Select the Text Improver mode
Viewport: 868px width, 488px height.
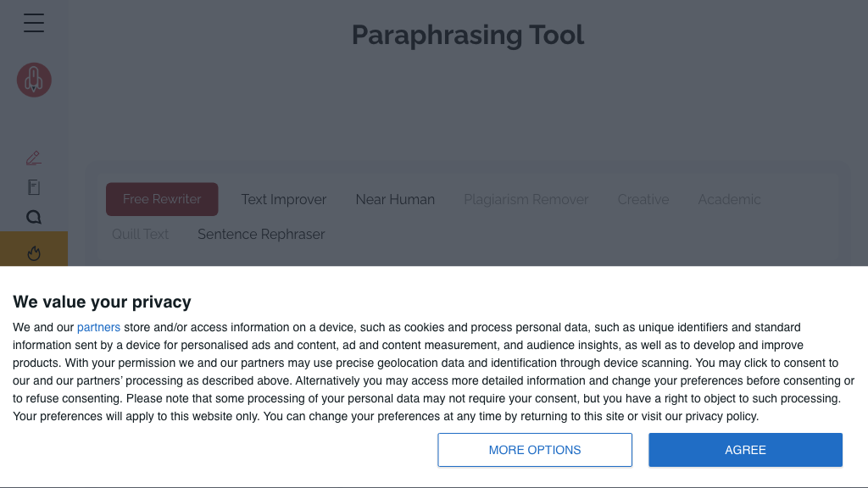tap(283, 199)
